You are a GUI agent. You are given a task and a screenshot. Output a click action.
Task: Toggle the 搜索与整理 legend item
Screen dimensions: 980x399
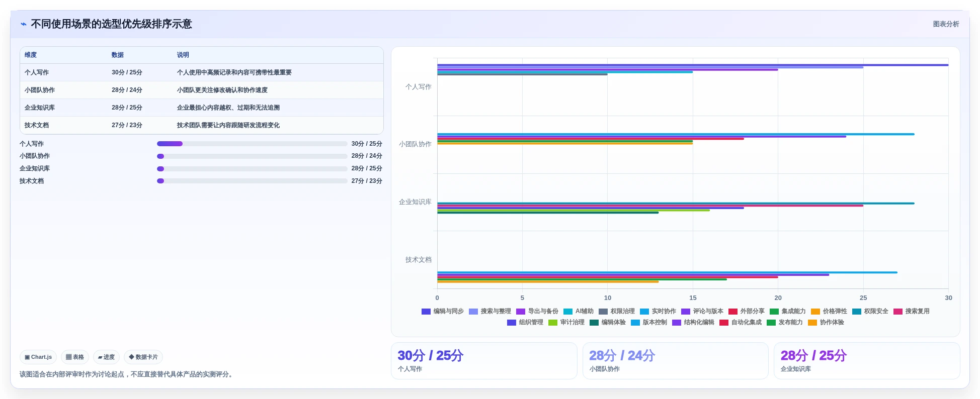click(490, 312)
